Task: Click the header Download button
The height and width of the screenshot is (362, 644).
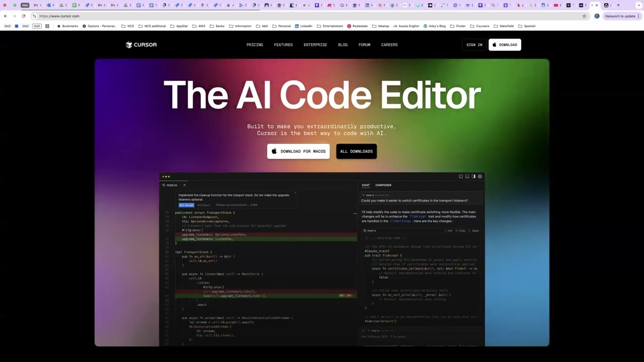Action: click(505, 45)
